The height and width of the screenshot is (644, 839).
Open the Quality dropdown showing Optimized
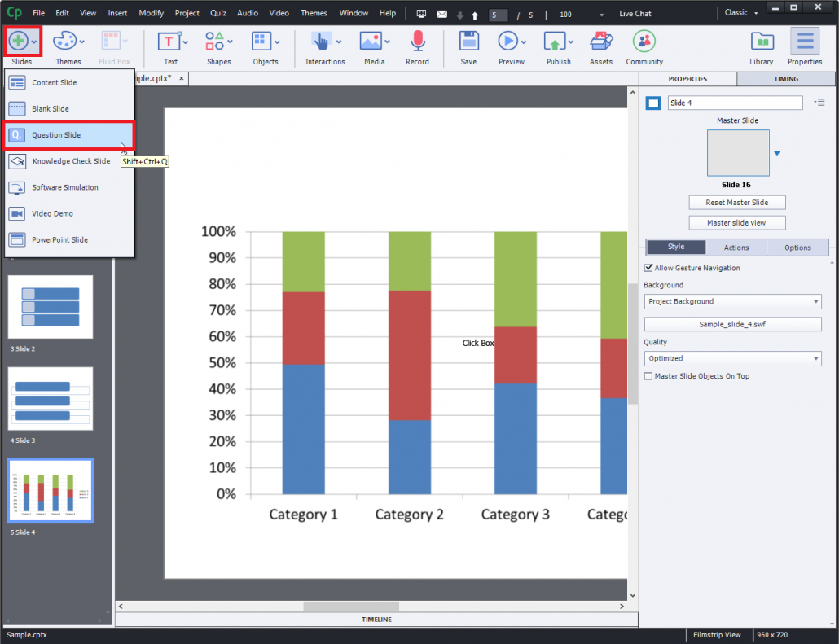(731, 358)
